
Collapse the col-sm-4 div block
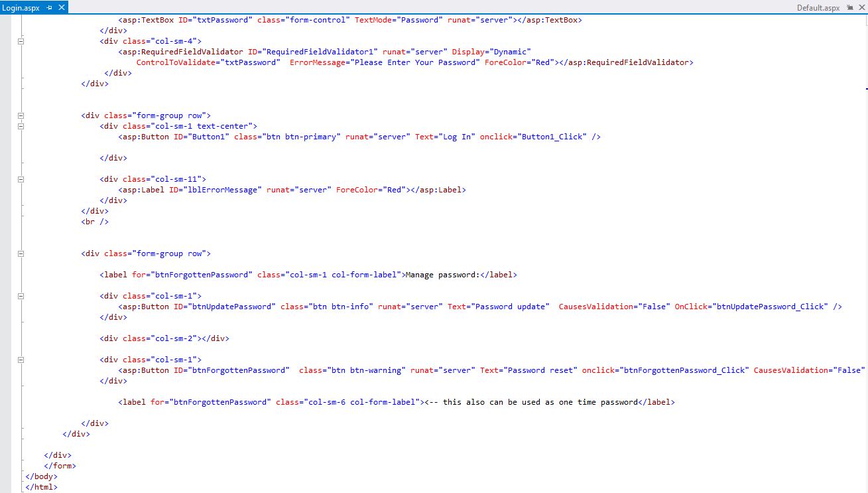coord(21,41)
